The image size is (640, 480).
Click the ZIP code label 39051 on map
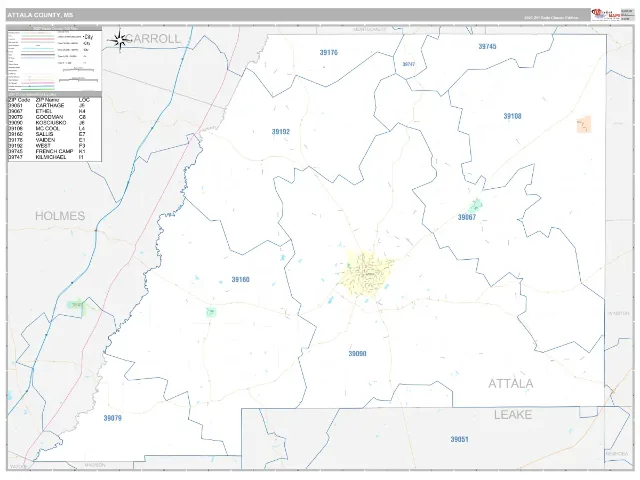pyautogui.click(x=459, y=439)
